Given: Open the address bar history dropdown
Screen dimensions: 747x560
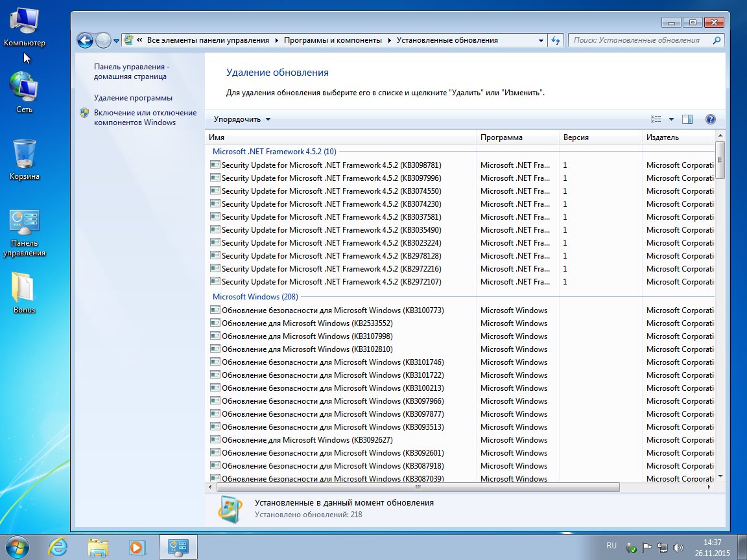Looking at the screenshot, I should pyautogui.click(x=541, y=40).
